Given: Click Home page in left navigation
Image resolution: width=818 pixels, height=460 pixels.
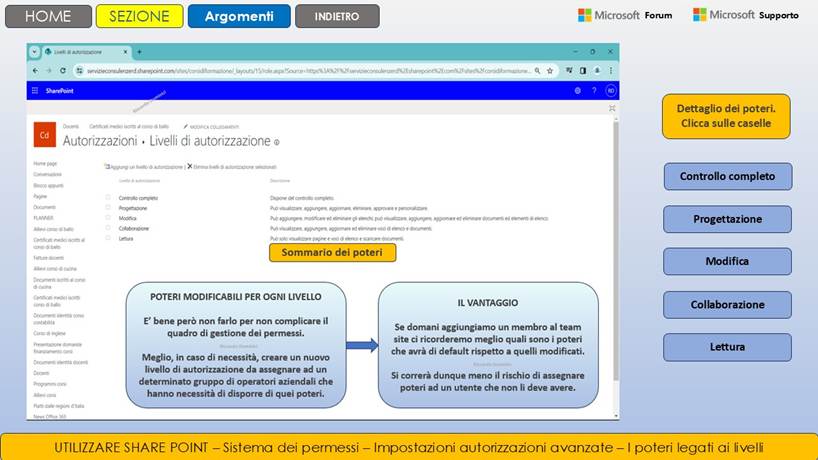Looking at the screenshot, I should tap(45, 164).
